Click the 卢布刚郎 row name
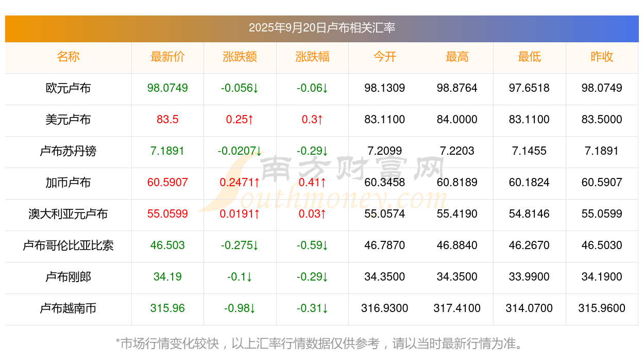Screen dimensions: 644x360 tap(68, 277)
